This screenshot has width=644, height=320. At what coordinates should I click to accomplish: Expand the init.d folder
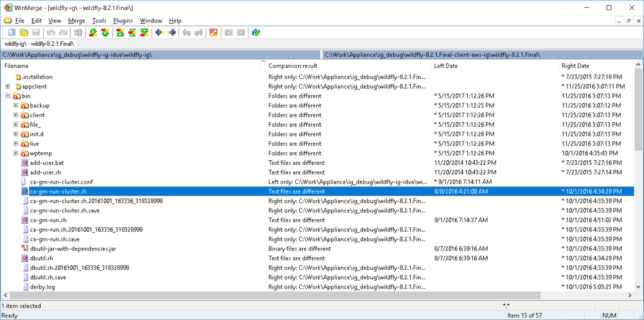pos(16,134)
